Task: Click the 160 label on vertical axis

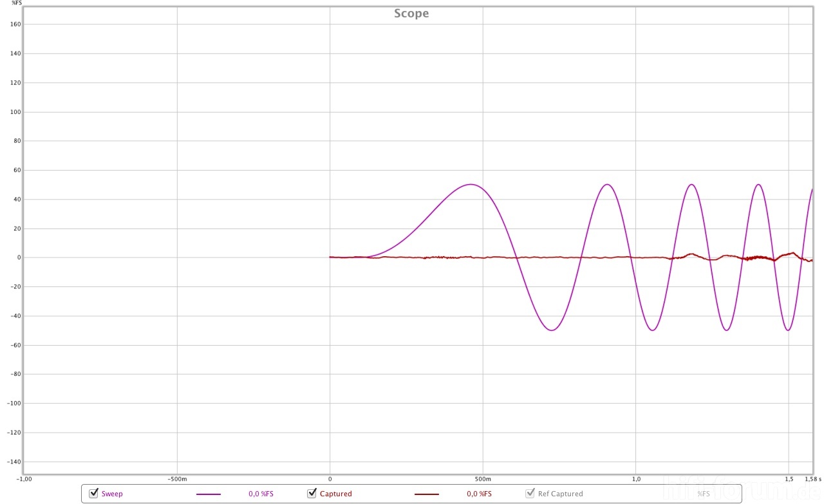Action: pos(16,24)
